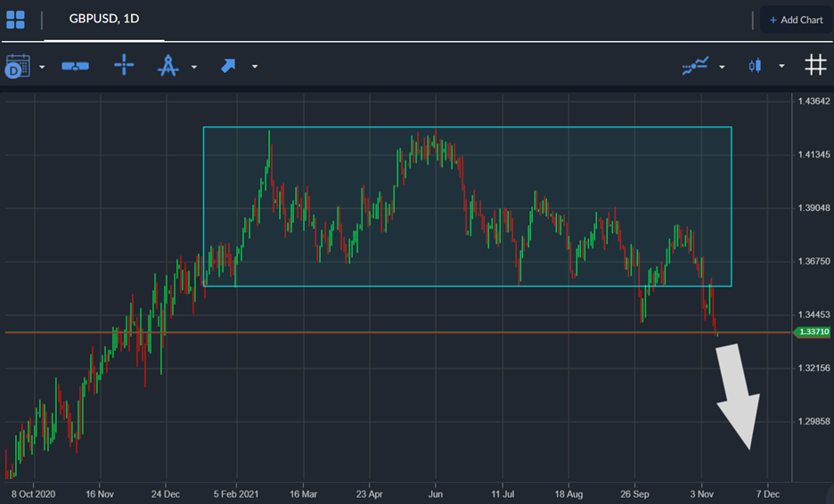Expand the timeframe dropdown arrow
Viewport: 834px width, 504px height.
coord(42,67)
